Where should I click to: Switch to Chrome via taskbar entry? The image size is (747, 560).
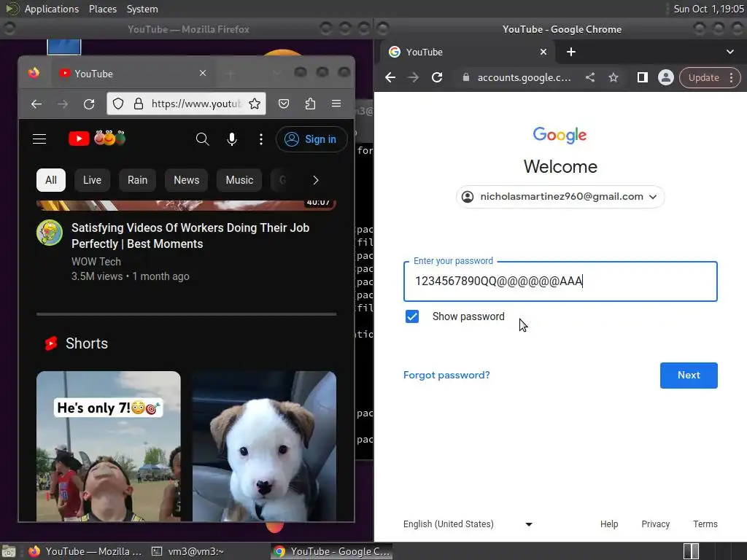coord(332,551)
